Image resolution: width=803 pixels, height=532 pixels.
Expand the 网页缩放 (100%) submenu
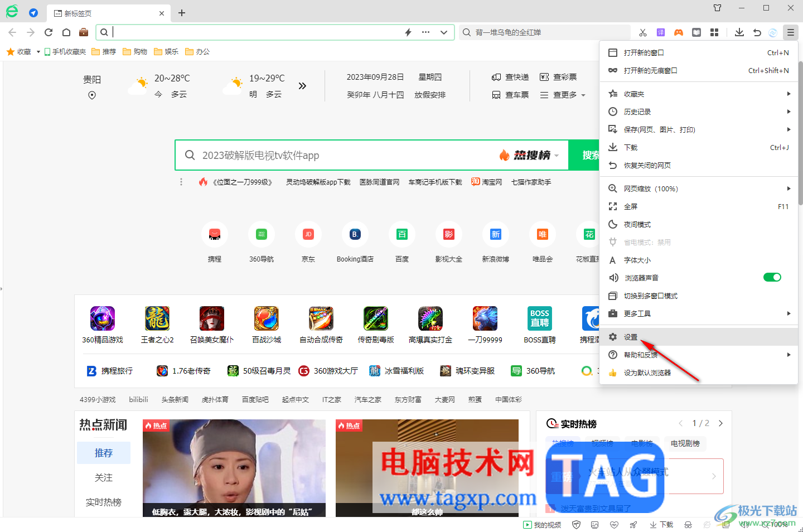699,188
